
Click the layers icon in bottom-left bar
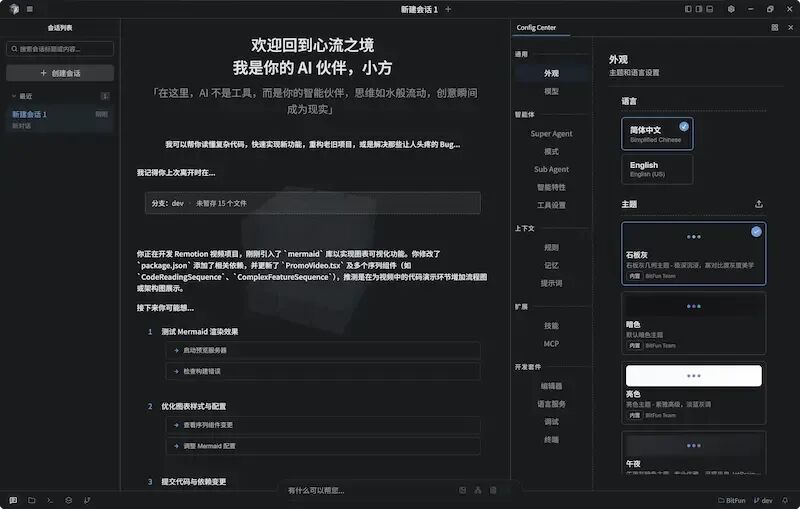pyautogui.click(x=68, y=500)
